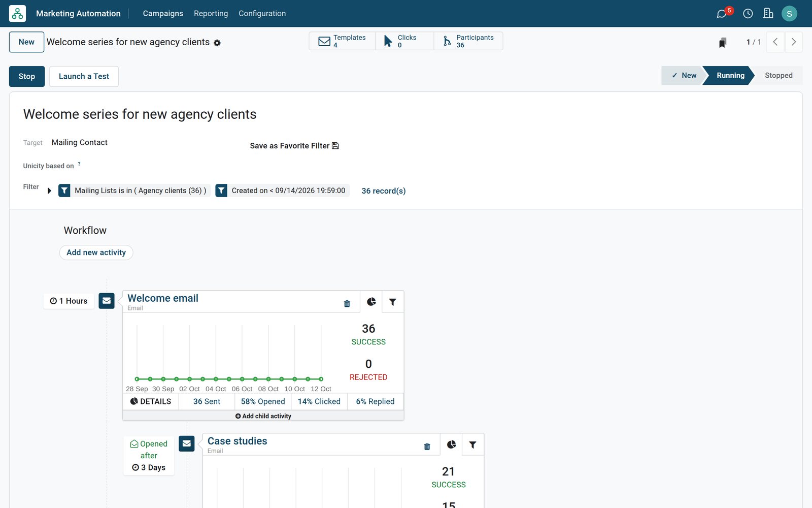Open the Participants stat button
This screenshot has width=812, height=508.
[468, 41]
